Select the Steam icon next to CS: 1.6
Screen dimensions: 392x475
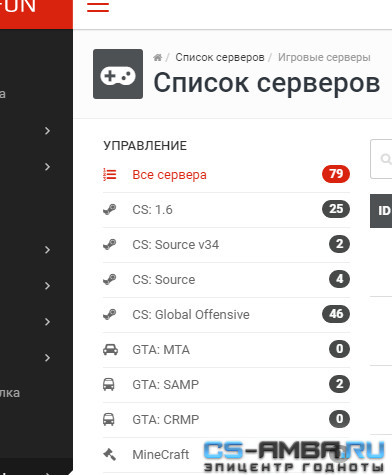[x=110, y=209]
